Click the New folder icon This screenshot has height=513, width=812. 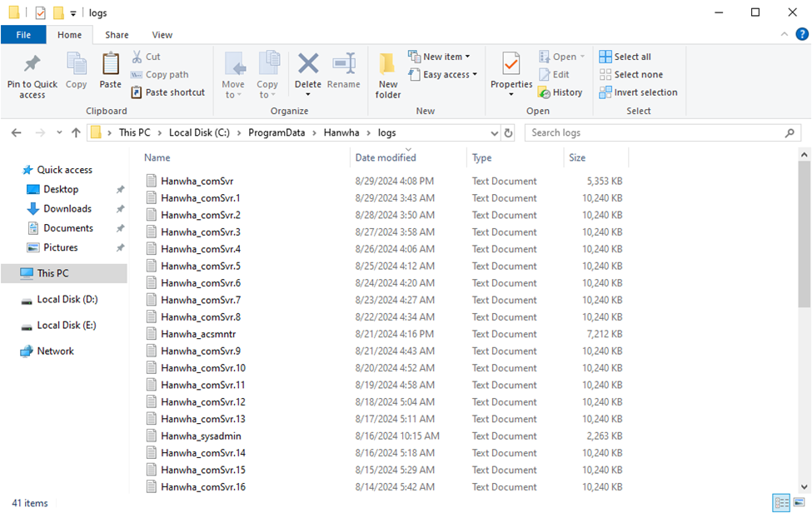[x=388, y=65]
